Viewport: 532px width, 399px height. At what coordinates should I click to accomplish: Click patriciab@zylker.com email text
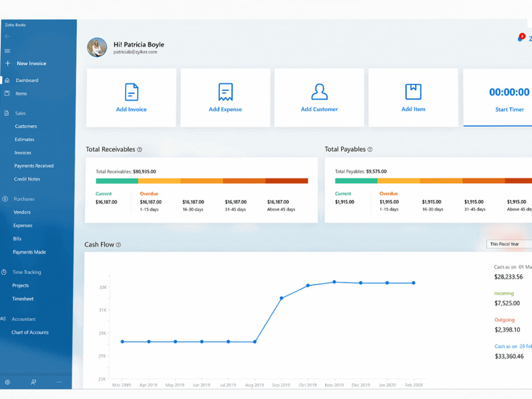(x=135, y=52)
